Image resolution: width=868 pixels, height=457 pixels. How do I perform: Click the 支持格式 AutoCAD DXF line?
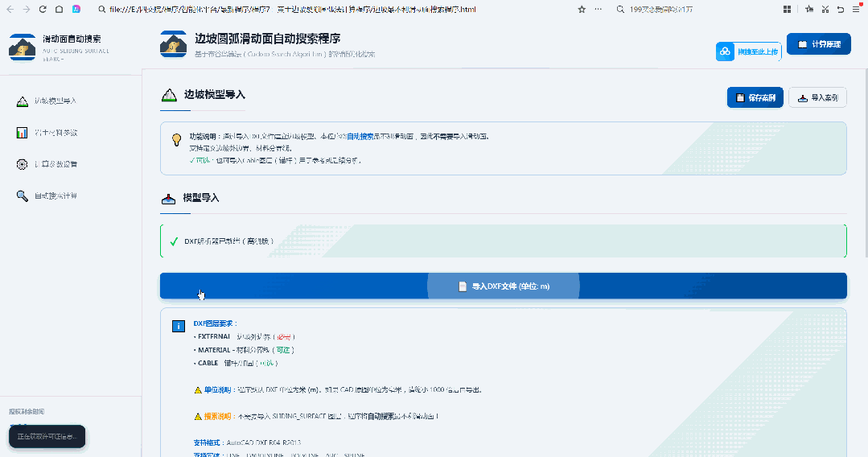click(x=247, y=443)
